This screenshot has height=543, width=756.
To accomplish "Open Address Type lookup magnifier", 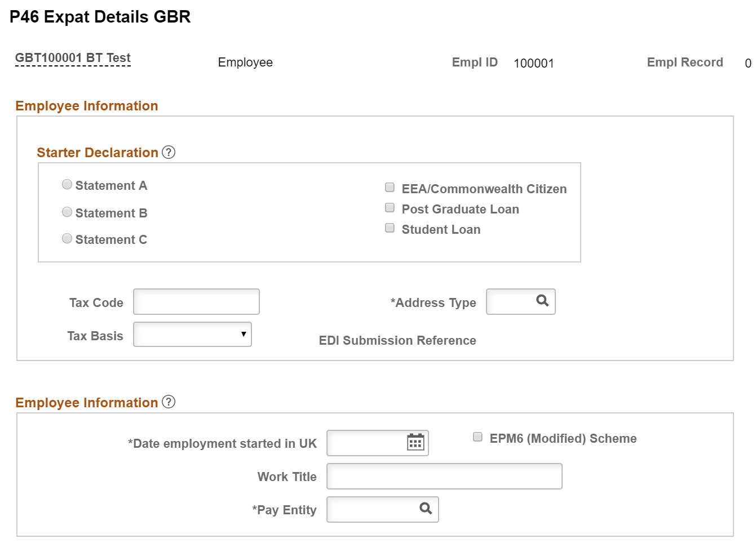I will click(x=542, y=301).
